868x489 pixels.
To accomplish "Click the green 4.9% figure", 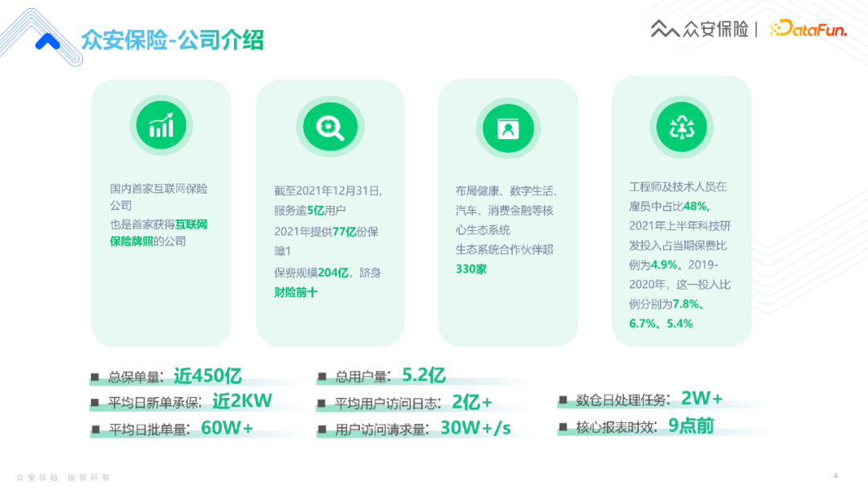I will click(664, 265).
